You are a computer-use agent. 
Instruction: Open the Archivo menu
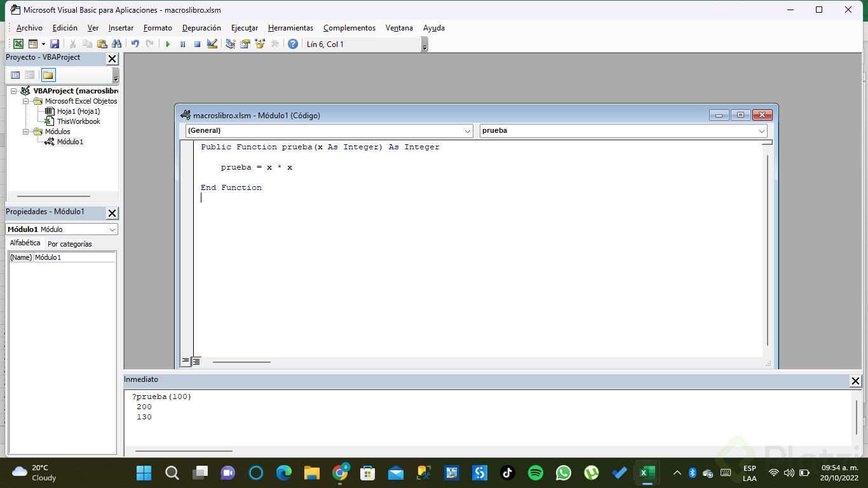29,28
